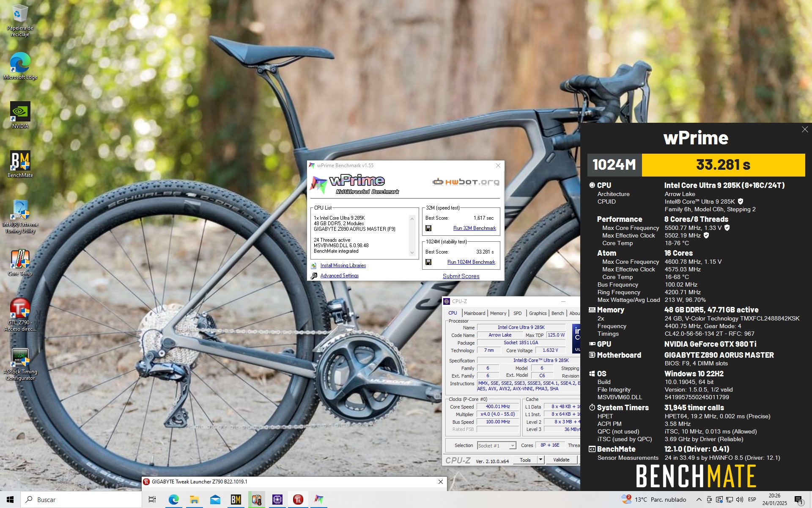This screenshot has width=812, height=508.
Task: Select ASRock Timing Configurator desktop icon
Action: pos(20,364)
